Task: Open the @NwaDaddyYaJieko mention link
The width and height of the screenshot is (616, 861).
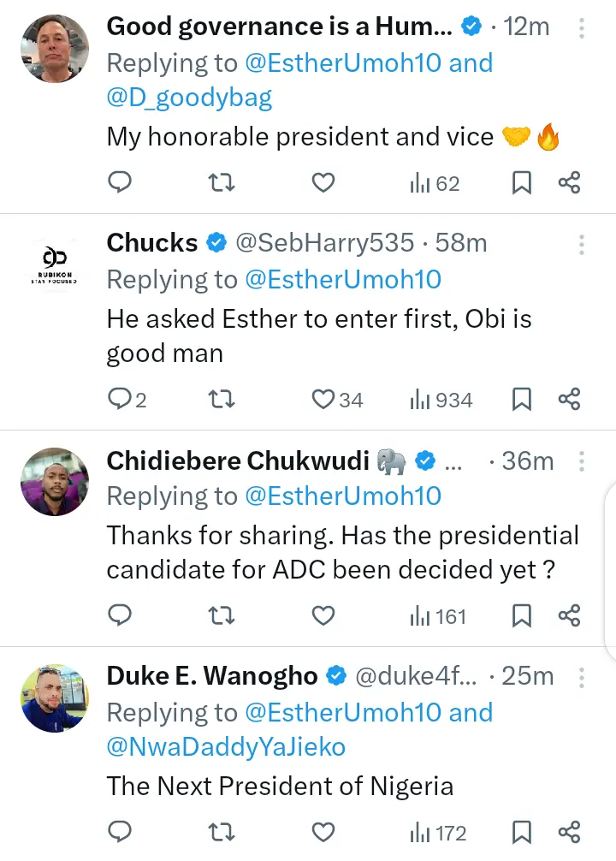Action: pos(226,746)
